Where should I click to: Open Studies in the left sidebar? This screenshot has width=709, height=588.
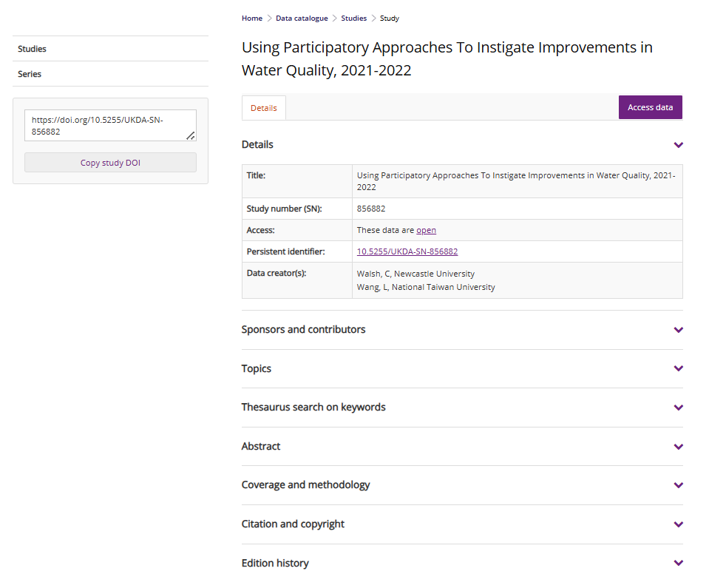click(33, 49)
